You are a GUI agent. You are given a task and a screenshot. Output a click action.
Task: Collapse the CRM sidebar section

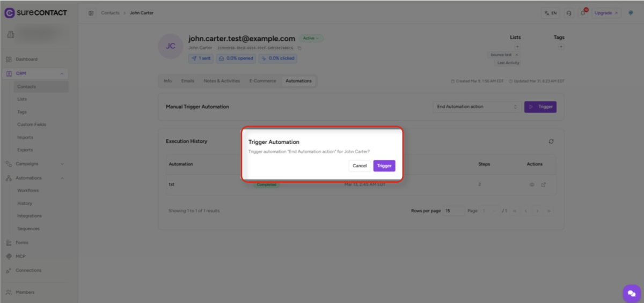(62, 73)
